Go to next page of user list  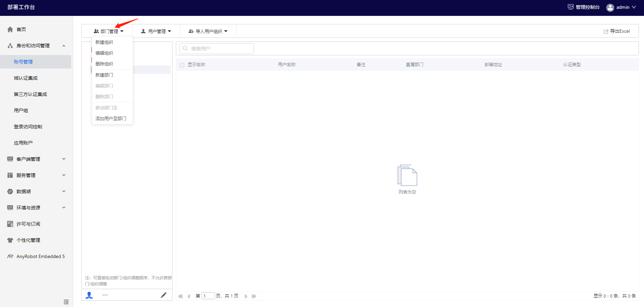(x=246, y=296)
